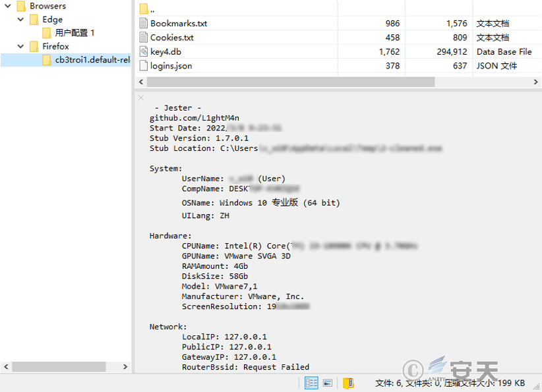Click the Cookies.txt file icon

click(x=144, y=38)
